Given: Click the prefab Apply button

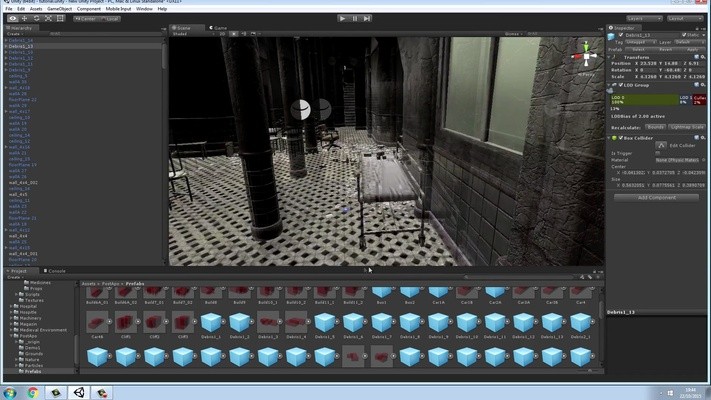Looking at the screenshot, I should [x=692, y=49].
